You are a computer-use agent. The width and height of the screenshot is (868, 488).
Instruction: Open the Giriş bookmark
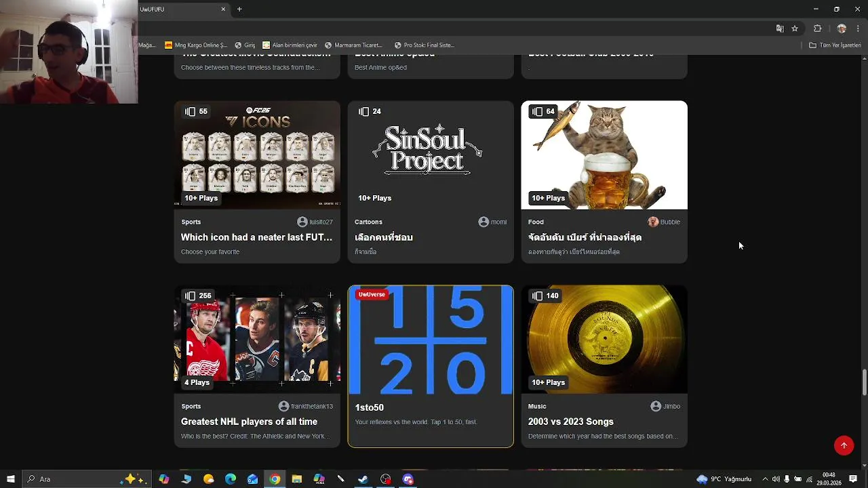[245, 45]
